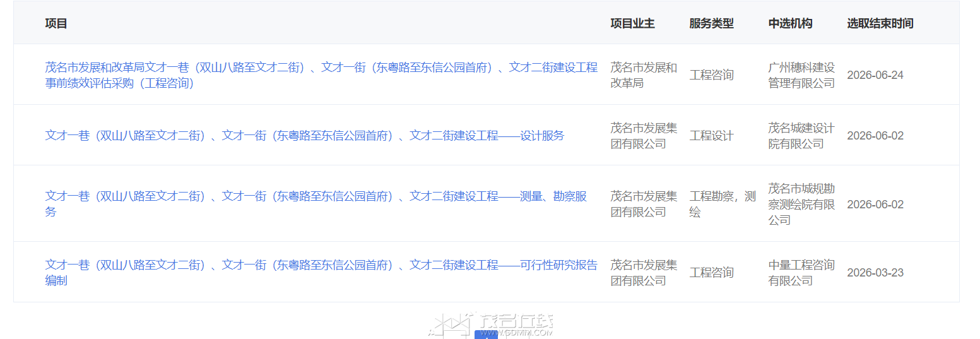Screen dimensions: 980x339
Task: Open the 建设工程——设计服务 project link
Action: coord(305,136)
